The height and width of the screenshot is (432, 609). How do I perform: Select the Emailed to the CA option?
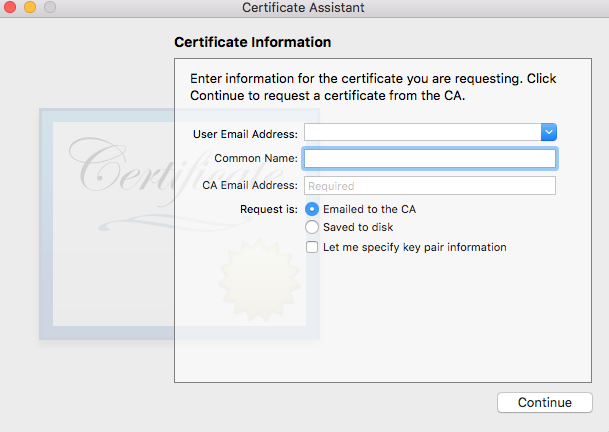pyautogui.click(x=312, y=209)
